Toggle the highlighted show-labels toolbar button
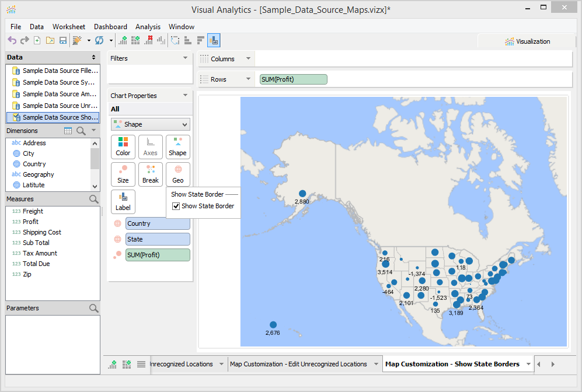 [214, 40]
